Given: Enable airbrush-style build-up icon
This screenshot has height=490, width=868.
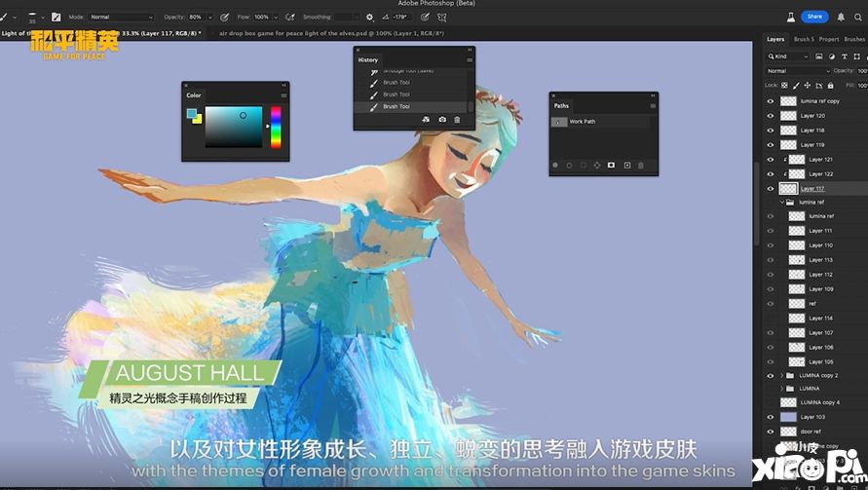Looking at the screenshot, I should 289,18.
